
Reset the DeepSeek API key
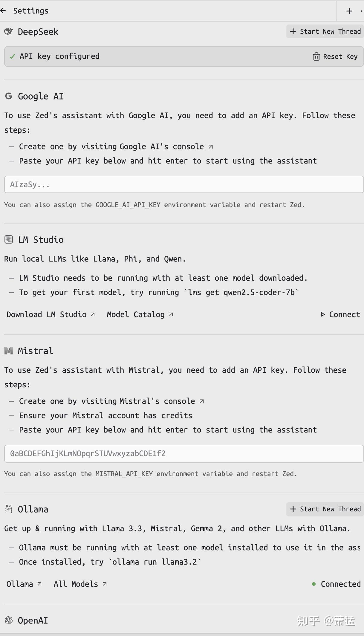tap(335, 56)
